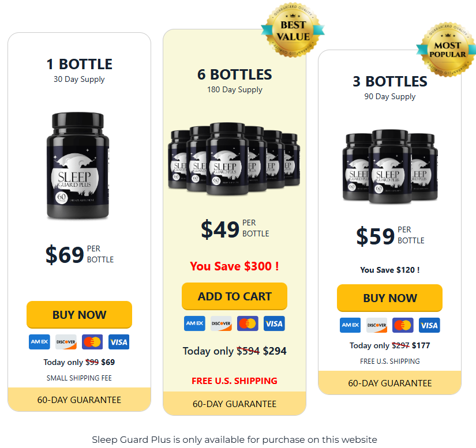Click Buy Now for 1 Bottle
The width and height of the screenshot is (476, 448).
[x=79, y=315]
